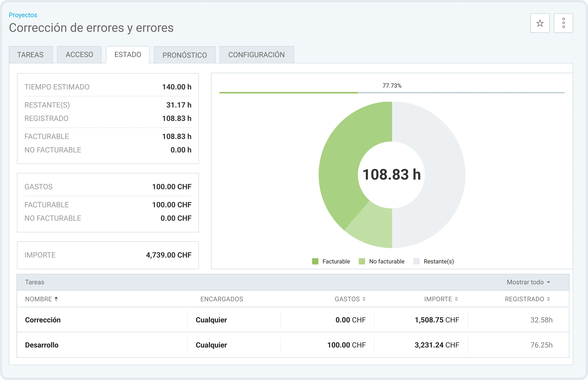Viewport: 588px width, 380px height.
Task: Sort tasks by NOMBRE column arrow
Action: pos(56,299)
